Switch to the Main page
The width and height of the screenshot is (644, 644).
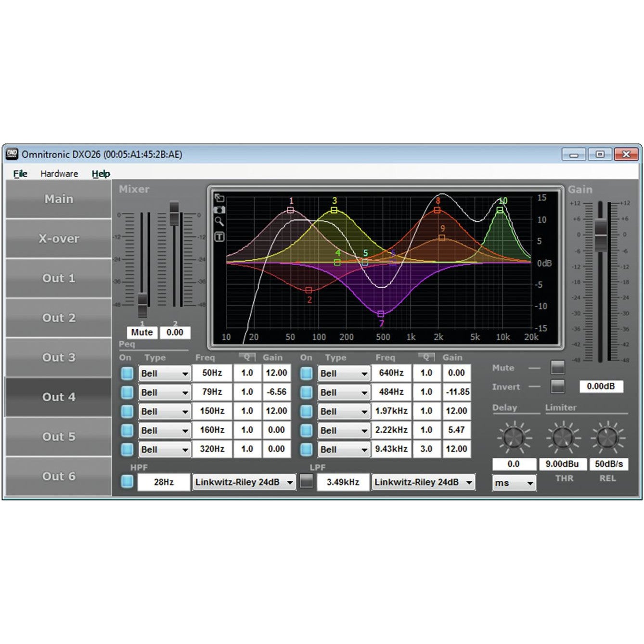[x=59, y=199]
